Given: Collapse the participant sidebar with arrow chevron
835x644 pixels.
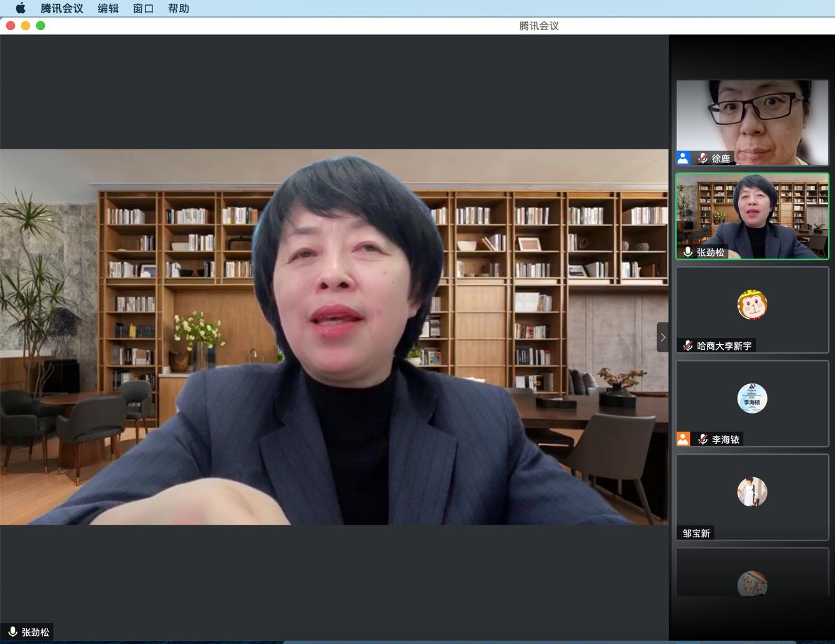Looking at the screenshot, I should 663,337.
